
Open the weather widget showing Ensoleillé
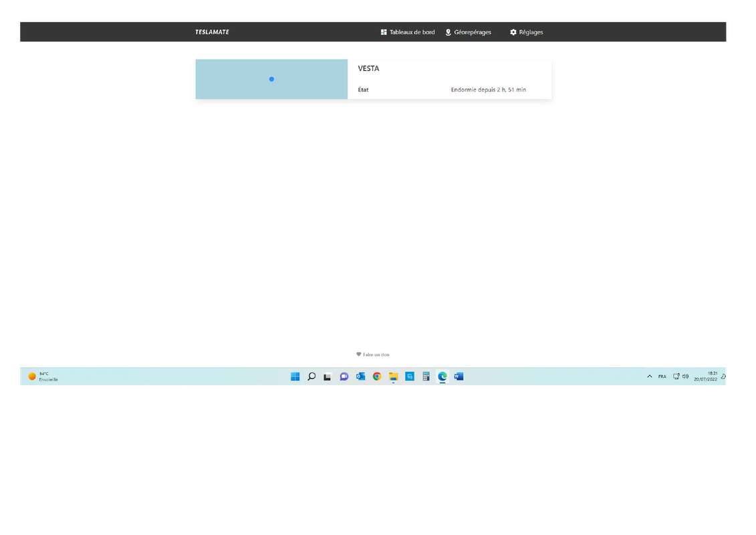(x=43, y=377)
